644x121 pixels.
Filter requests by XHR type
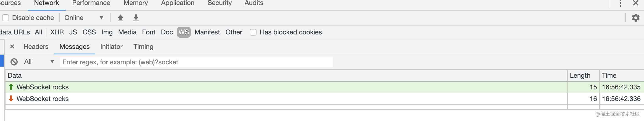click(57, 32)
